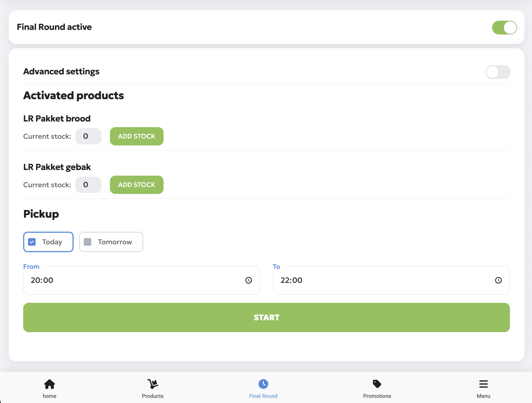Switch to the Products tab label
Image resolution: width=532 pixels, height=403 pixels.
(x=153, y=396)
